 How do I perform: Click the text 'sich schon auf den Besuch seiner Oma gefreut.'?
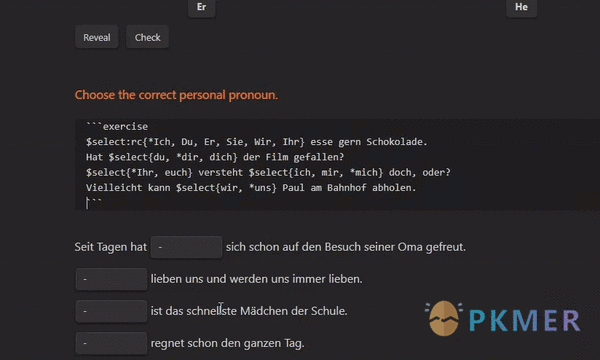[x=346, y=247]
